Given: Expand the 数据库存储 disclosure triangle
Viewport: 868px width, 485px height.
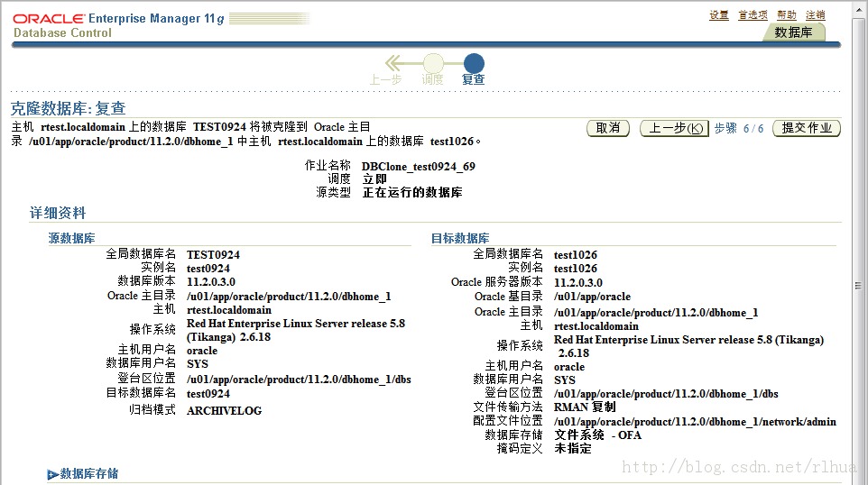Looking at the screenshot, I should coord(52,474).
